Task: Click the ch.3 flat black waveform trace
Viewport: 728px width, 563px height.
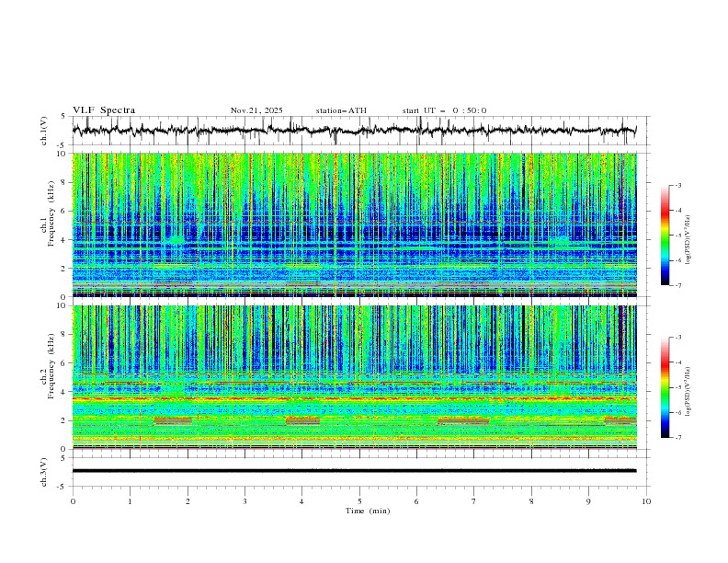Action: coord(354,471)
